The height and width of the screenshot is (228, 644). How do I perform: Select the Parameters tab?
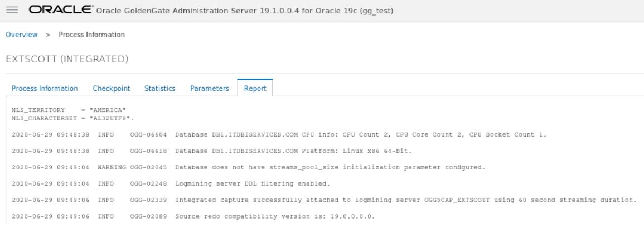(210, 88)
